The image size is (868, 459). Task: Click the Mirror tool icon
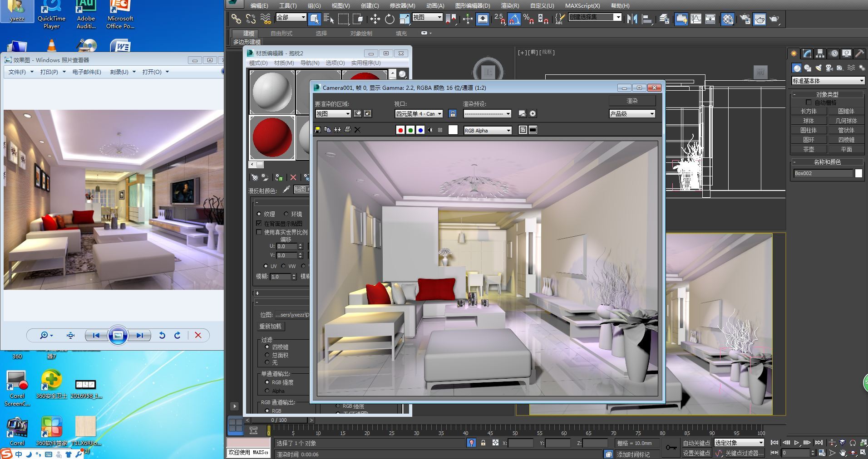tap(632, 19)
